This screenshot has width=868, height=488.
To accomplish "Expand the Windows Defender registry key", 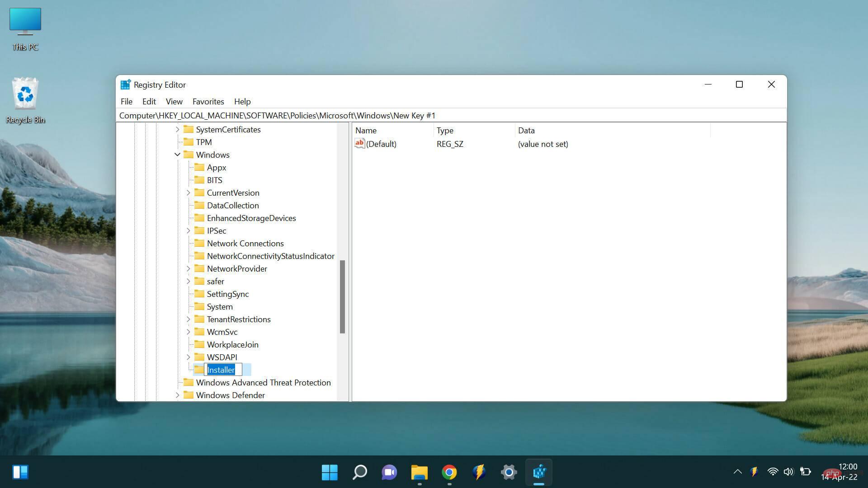I will tap(176, 394).
